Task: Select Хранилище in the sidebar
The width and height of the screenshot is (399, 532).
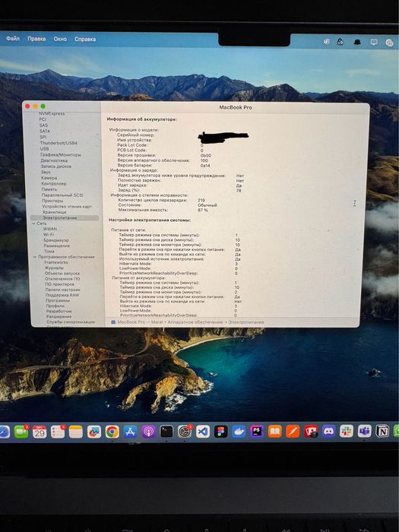Action: 54,212
